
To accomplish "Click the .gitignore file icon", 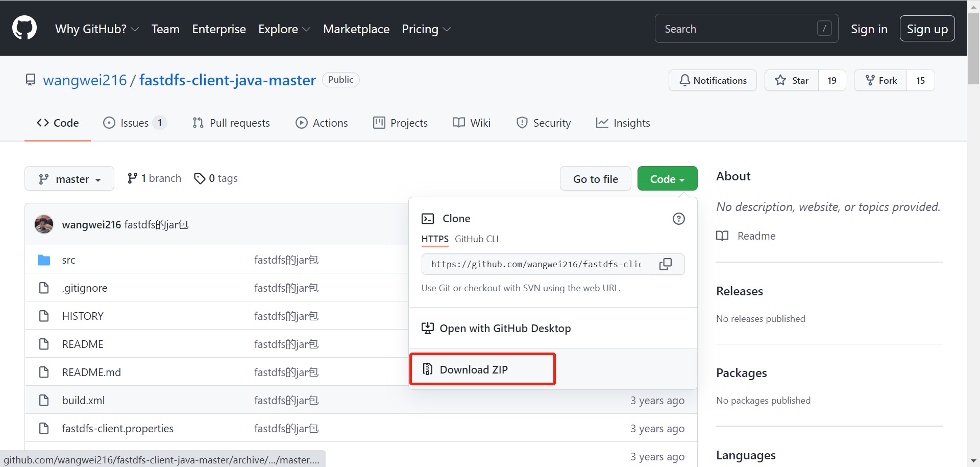I will click(x=44, y=288).
